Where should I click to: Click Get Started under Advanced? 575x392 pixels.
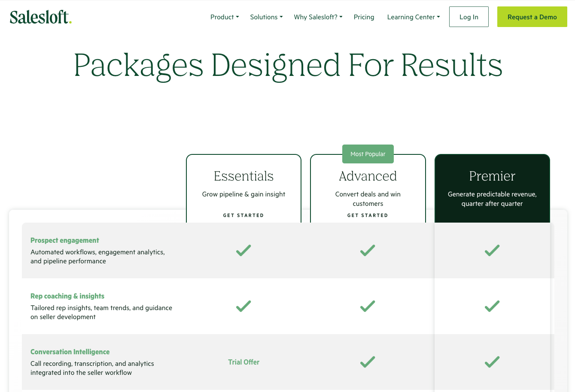(368, 215)
